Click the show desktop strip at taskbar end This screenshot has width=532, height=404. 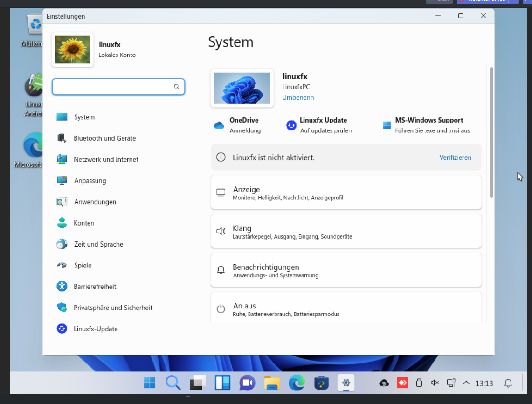tap(523, 383)
